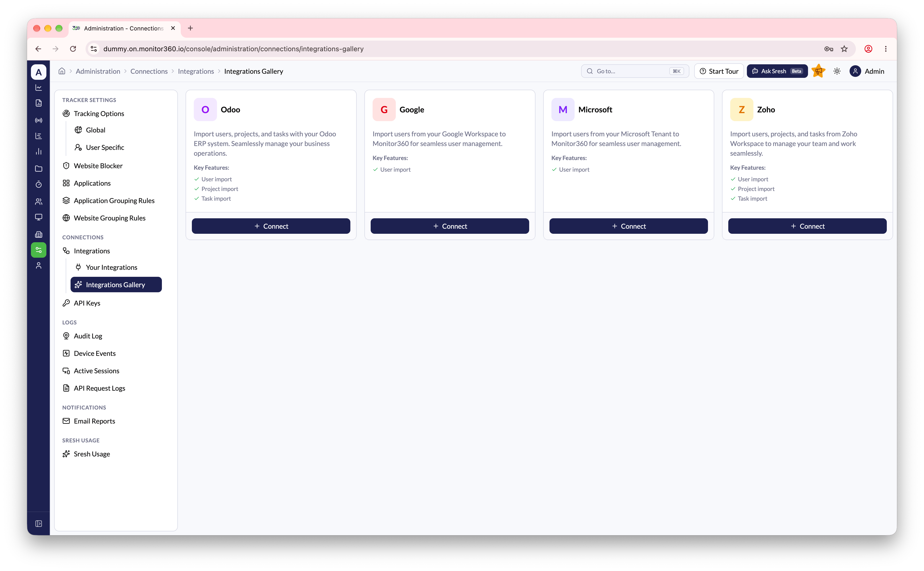Screen dimensions: 924x571
Task: Click Start Tour button
Action: point(719,71)
